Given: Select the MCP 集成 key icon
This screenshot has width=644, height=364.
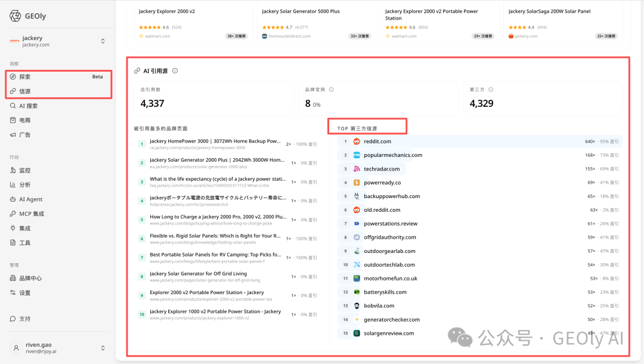Looking at the screenshot, I should tap(13, 214).
